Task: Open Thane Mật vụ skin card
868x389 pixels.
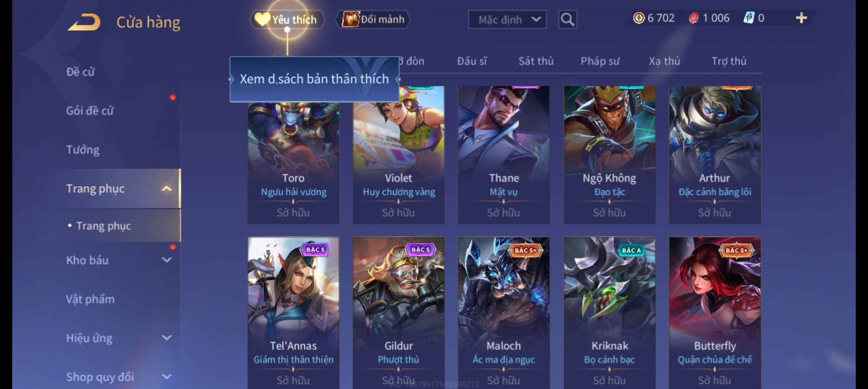Action: (504, 155)
